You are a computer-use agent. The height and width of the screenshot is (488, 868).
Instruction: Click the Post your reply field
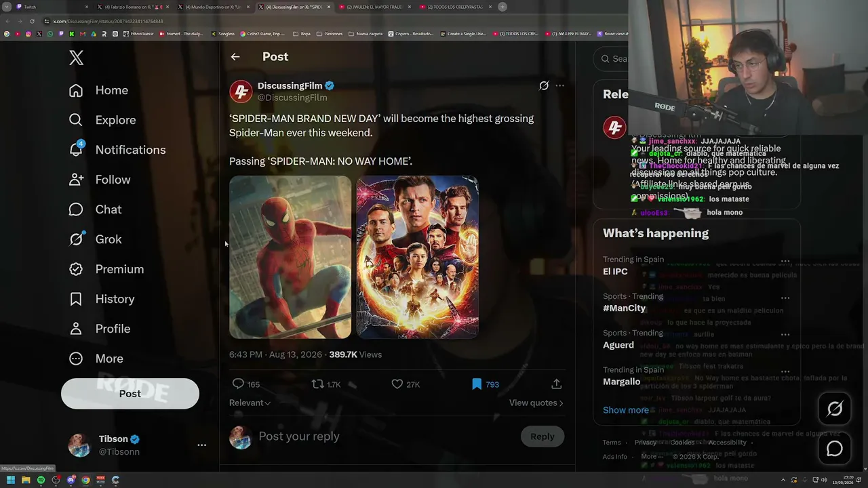384,436
